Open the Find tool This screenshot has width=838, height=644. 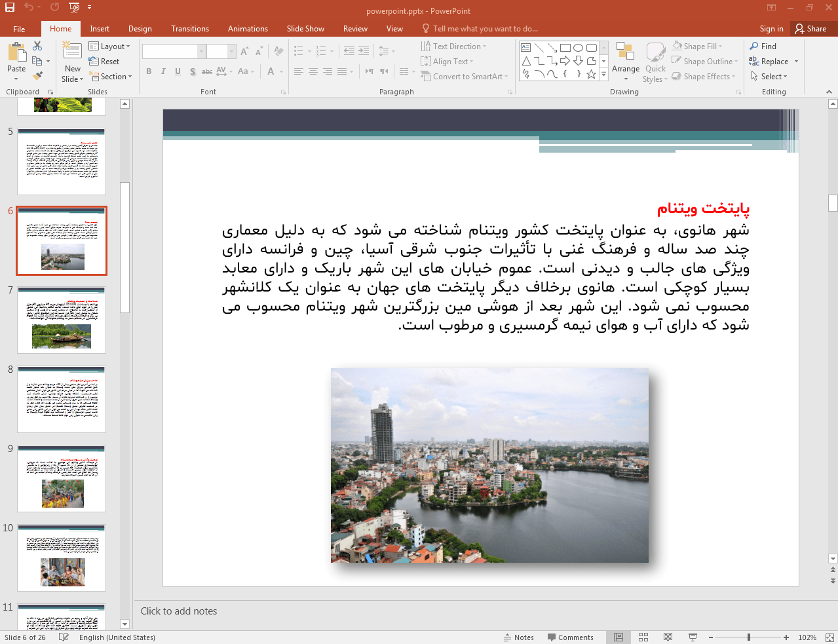pos(763,46)
